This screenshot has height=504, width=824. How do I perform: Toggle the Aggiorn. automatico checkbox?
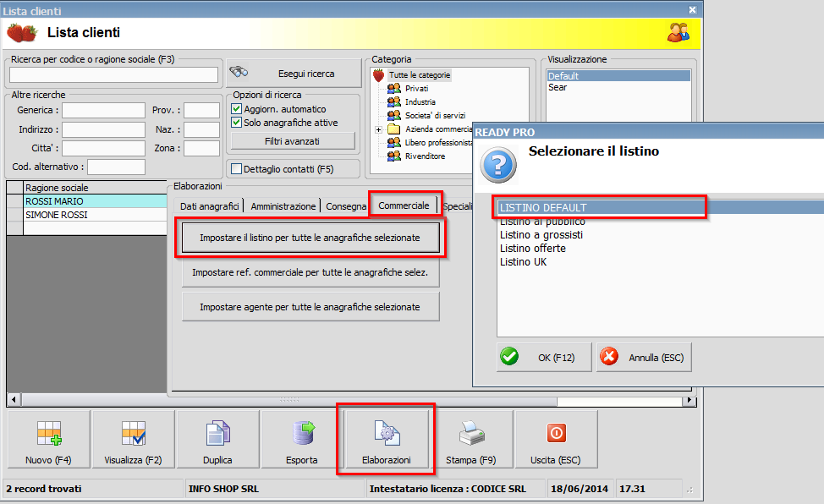[x=237, y=109]
